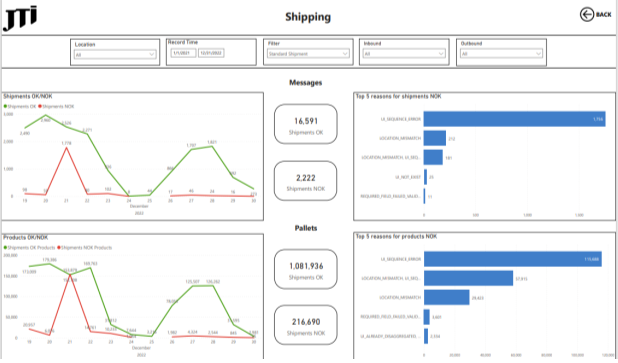Click UI_ALREADY_DISAGGREGATED bar in products chart
Screen dimensions: 618x363
(426, 336)
